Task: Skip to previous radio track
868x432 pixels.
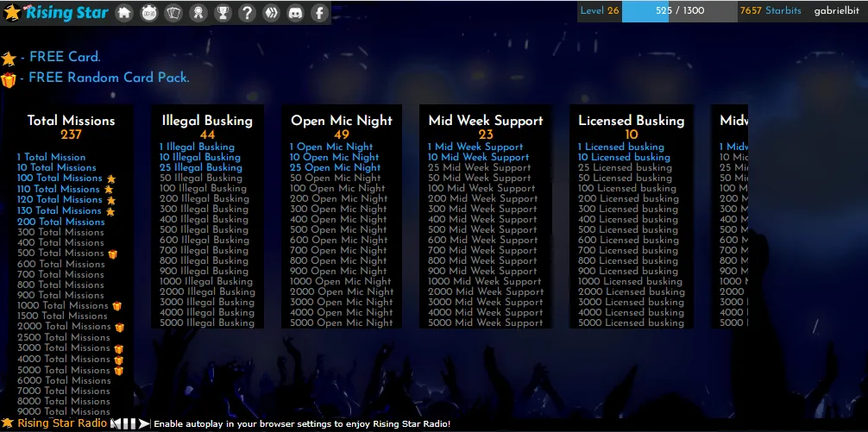Action: 116,423
